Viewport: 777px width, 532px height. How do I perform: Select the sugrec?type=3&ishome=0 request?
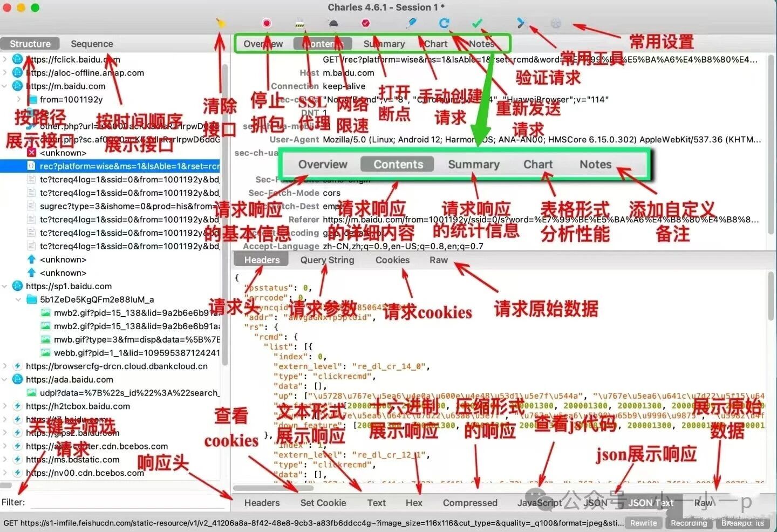point(110,206)
